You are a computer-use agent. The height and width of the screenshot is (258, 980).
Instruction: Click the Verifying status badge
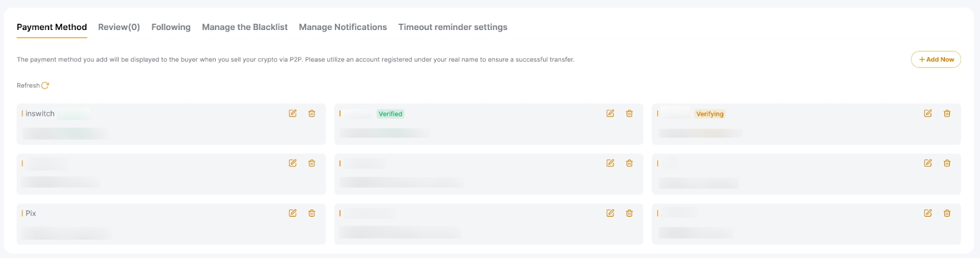point(710,114)
